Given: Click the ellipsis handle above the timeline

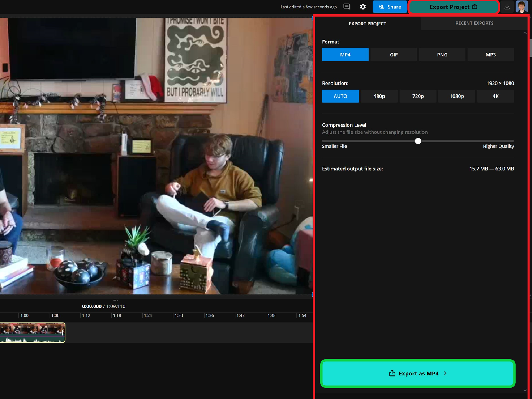Looking at the screenshot, I should pyautogui.click(x=116, y=300).
